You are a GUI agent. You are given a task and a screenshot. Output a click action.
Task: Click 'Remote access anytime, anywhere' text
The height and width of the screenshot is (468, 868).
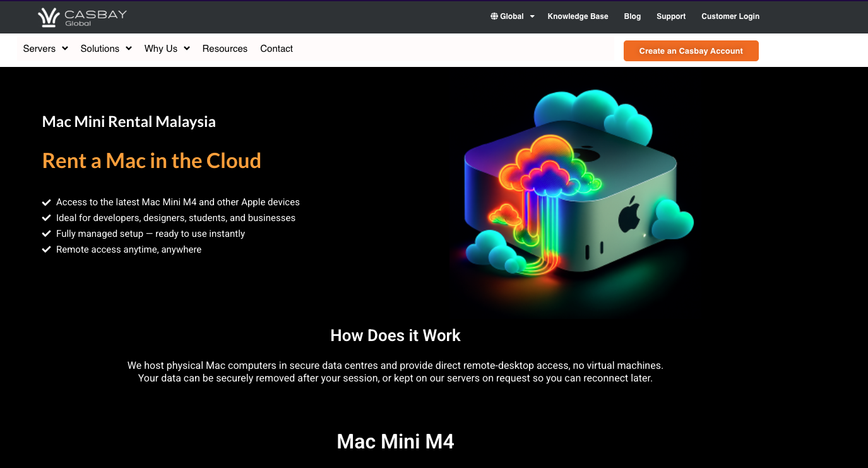(129, 249)
